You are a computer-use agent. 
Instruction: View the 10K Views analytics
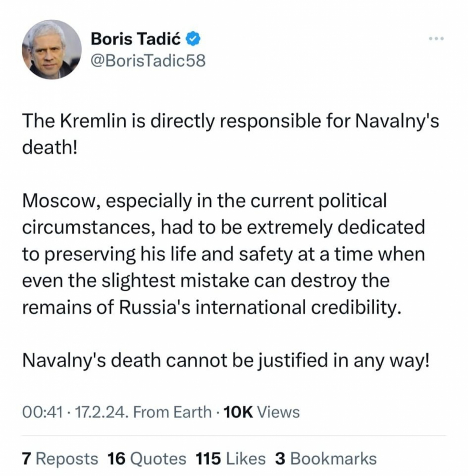261,413
